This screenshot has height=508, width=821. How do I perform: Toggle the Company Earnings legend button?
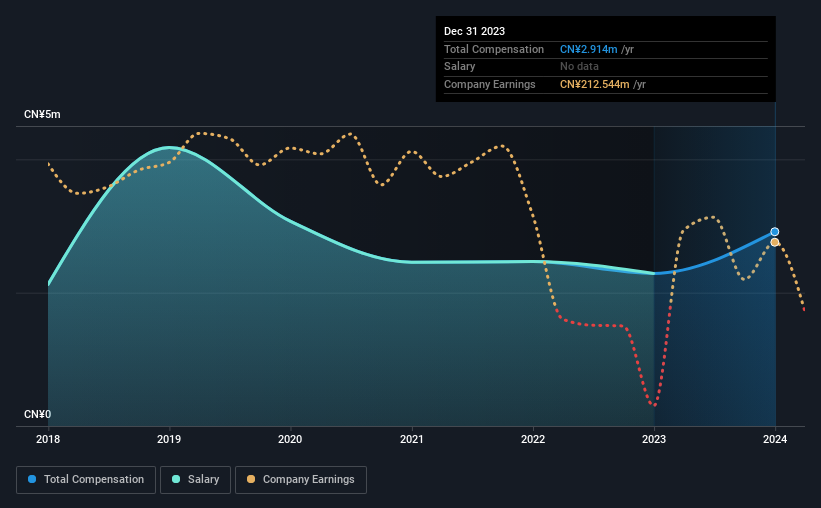[x=301, y=480]
